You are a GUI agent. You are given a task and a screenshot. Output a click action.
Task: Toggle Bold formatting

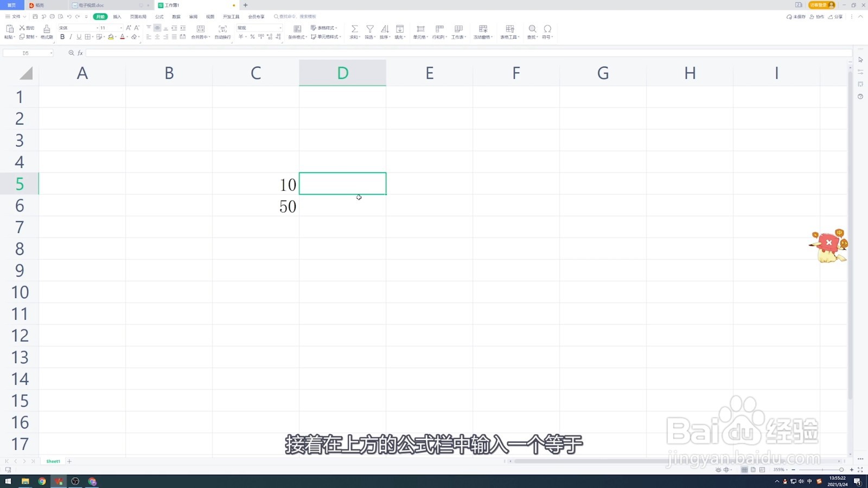point(62,37)
